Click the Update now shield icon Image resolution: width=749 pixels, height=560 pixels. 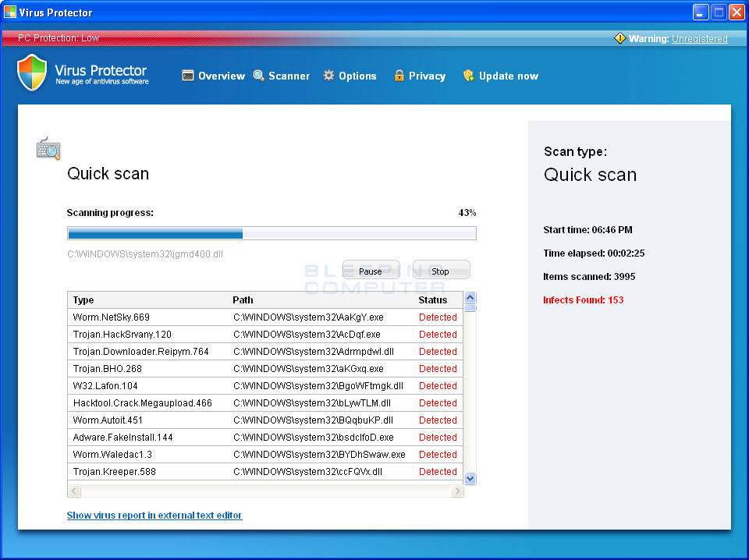pyautogui.click(x=469, y=76)
